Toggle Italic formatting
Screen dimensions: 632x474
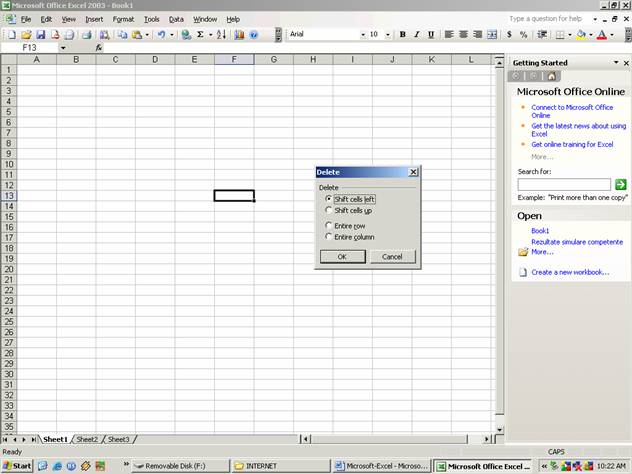pyautogui.click(x=417, y=35)
